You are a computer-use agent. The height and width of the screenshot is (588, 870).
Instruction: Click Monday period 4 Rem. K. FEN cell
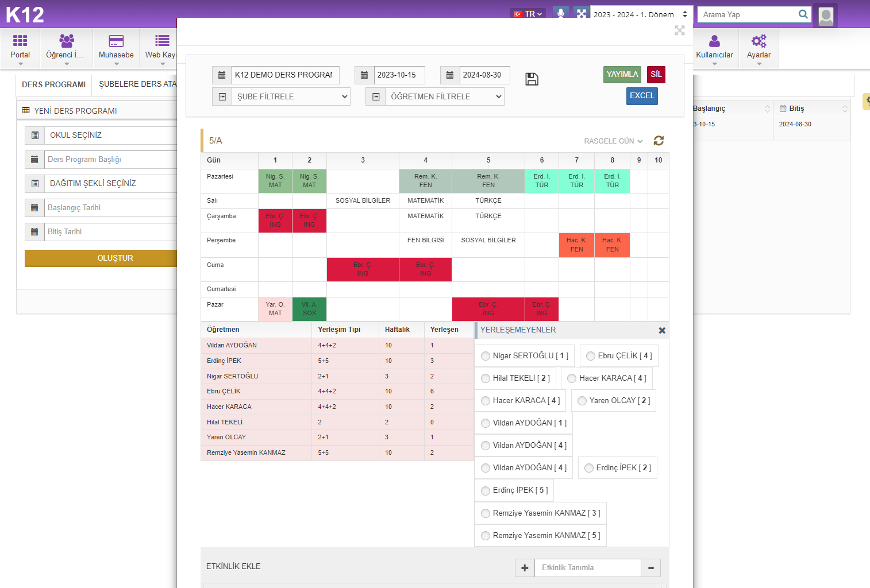425,181
